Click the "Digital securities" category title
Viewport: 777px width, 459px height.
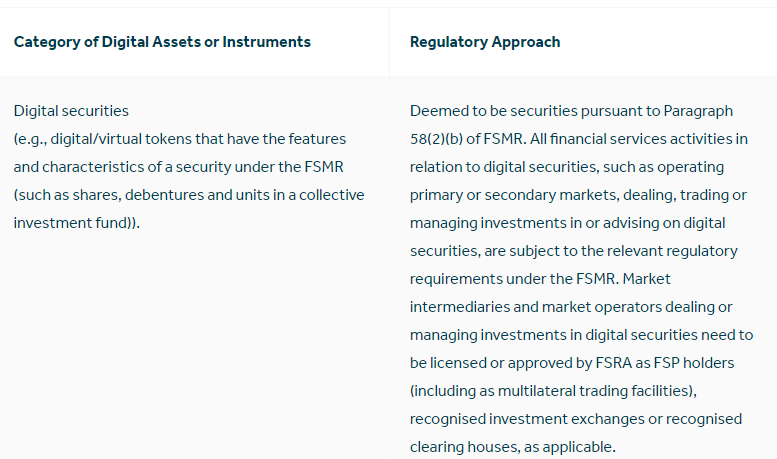pos(71,111)
